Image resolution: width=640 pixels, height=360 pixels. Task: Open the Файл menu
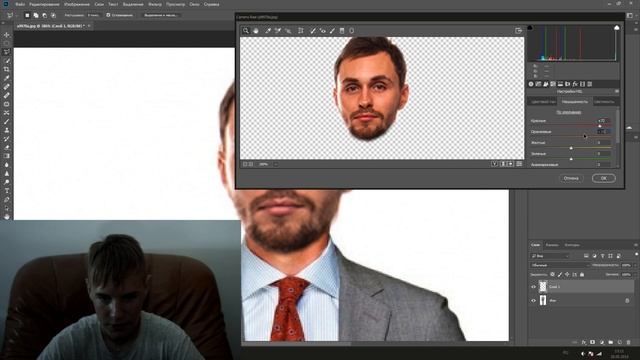point(20,4)
